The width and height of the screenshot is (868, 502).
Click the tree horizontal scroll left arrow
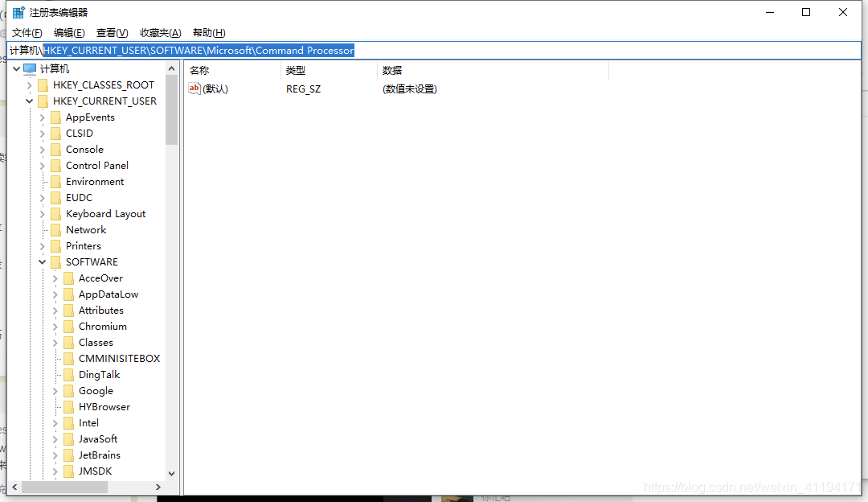click(15, 487)
